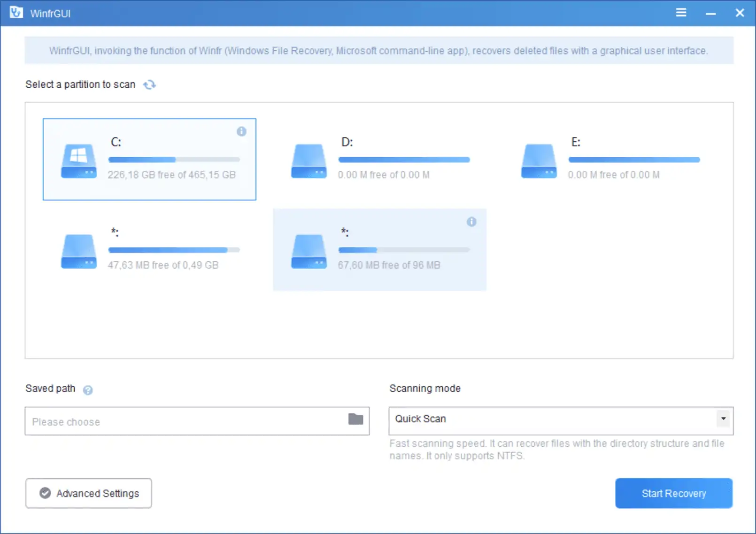Click the 96 MB partition drive icon

pyautogui.click(x=309, y=251)
